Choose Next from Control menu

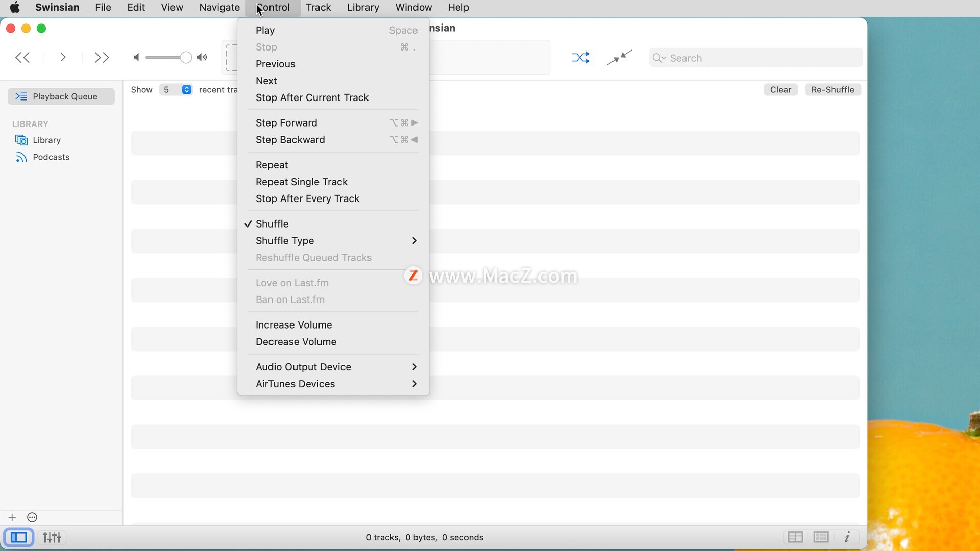click(x=333, y=81)
